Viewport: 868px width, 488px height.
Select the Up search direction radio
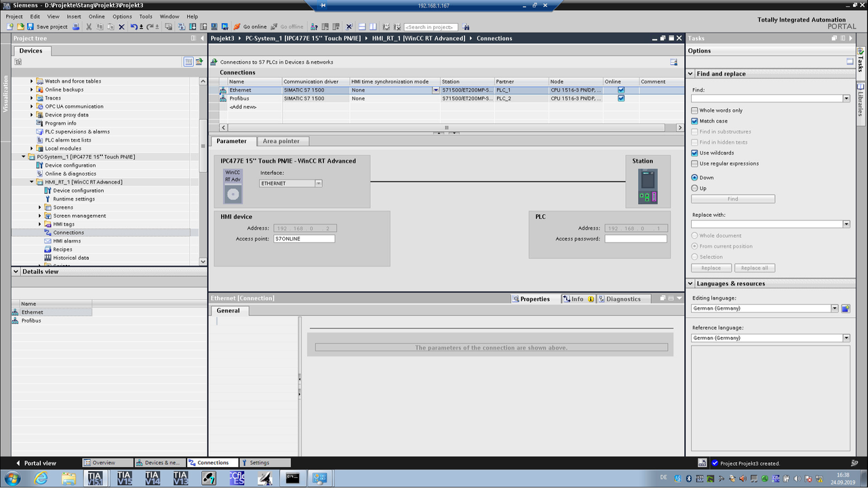click(694, 188)
